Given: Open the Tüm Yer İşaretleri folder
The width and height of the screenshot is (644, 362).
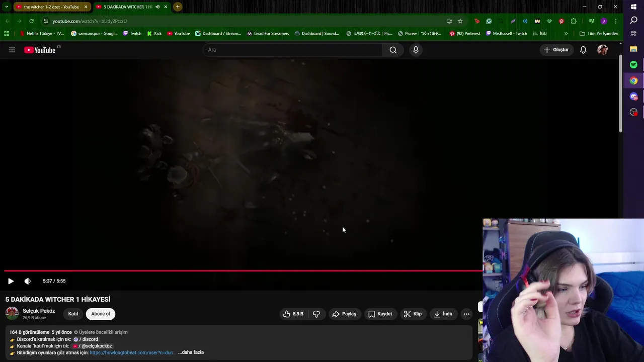Looking at the screenshot, I should click(x=599, y=34).
